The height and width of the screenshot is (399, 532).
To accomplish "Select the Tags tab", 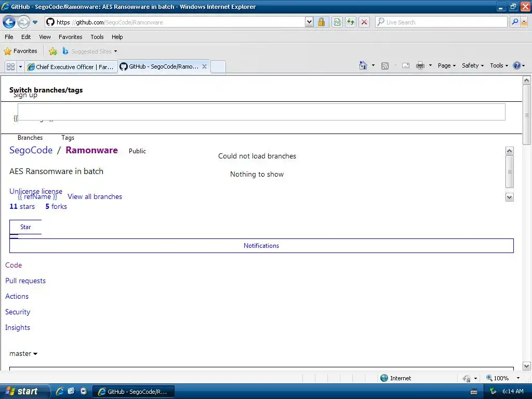I will click(x=68, y=138).
